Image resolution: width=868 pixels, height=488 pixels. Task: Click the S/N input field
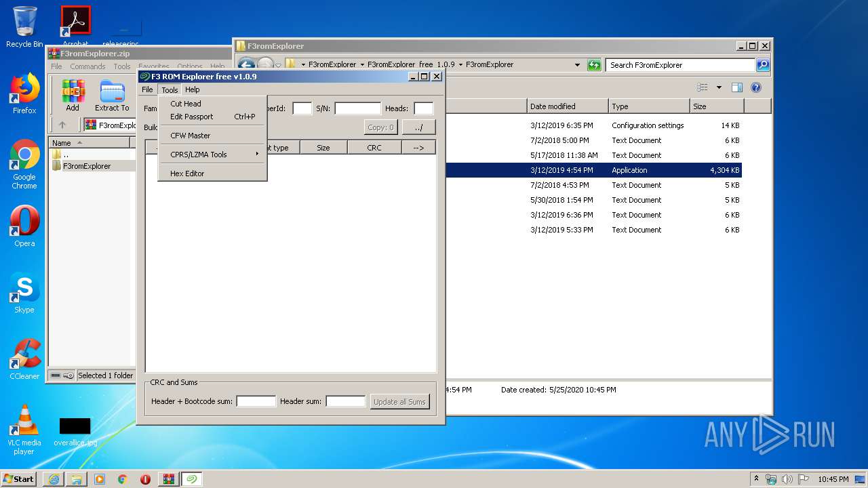[x=358, y=108]
